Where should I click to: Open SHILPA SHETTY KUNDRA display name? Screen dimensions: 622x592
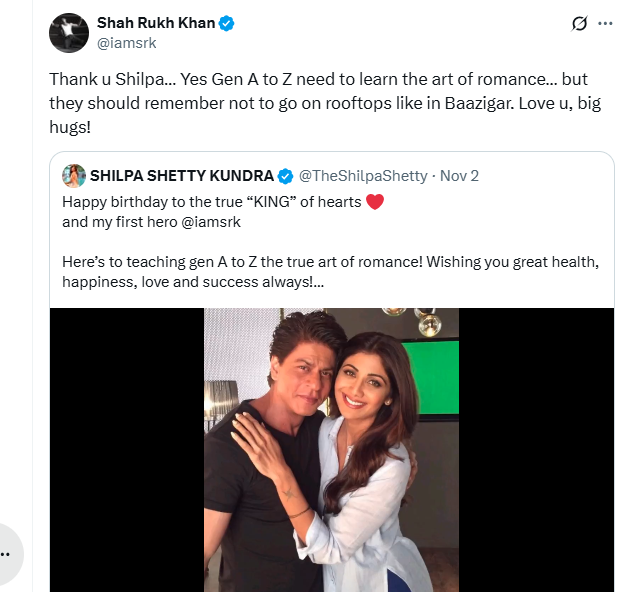pyautogui.click(x=181, y=176)
